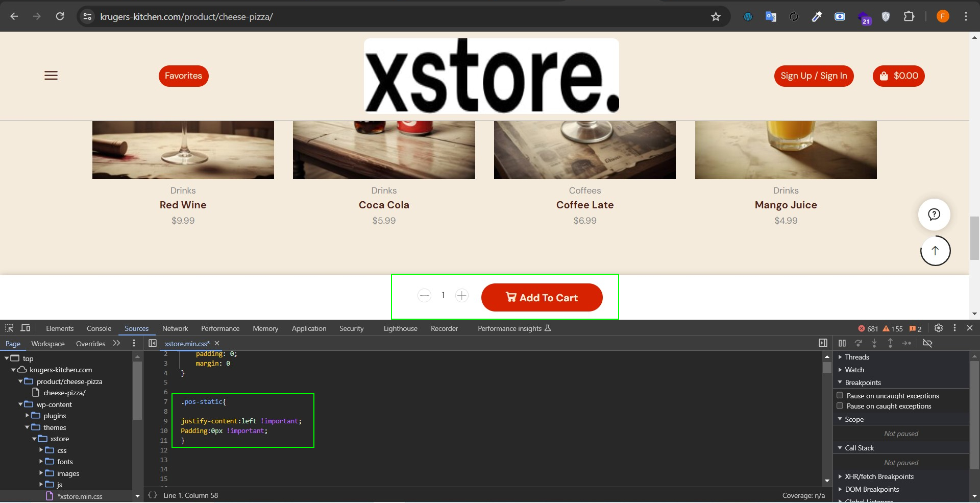The height and width of the screenshot is (503, 980).
Task: Open Chrome three-dot menu
Action: click(x=966, y=16)
